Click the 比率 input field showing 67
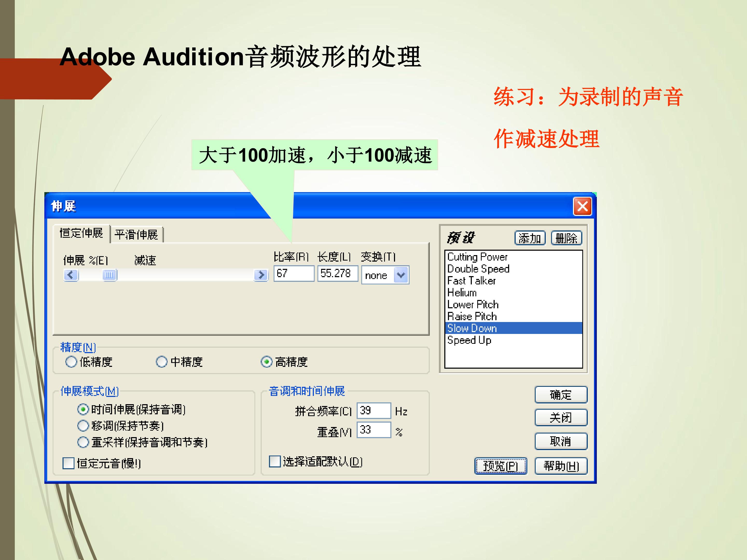The image size is (747, 560). 294,274
